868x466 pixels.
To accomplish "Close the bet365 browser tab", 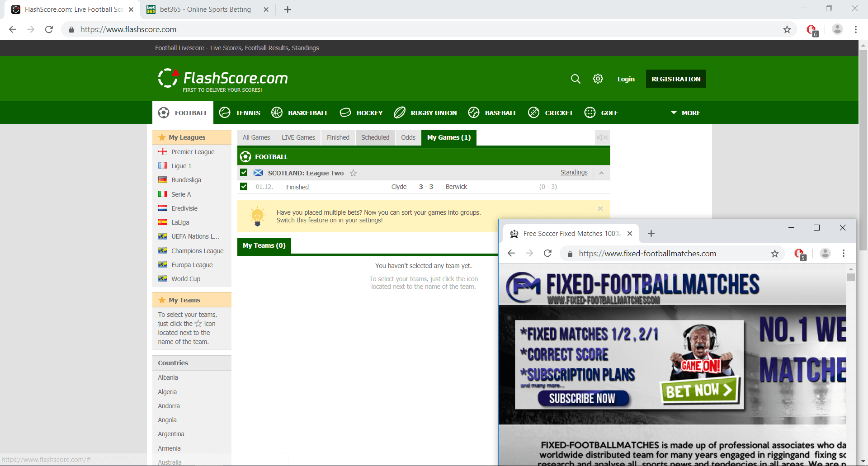I will coord(266,9).
